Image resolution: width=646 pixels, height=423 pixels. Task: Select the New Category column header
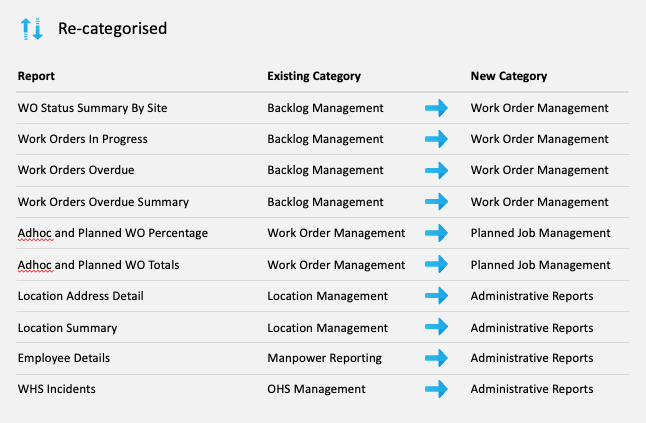click(x=509, y=76)
